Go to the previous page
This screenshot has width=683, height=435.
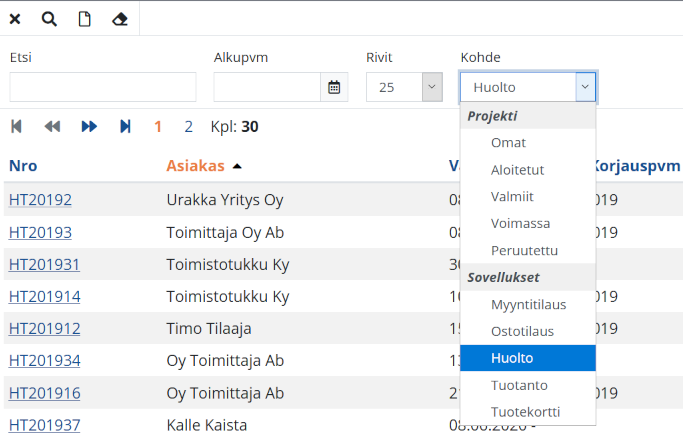tap(53, 126)
